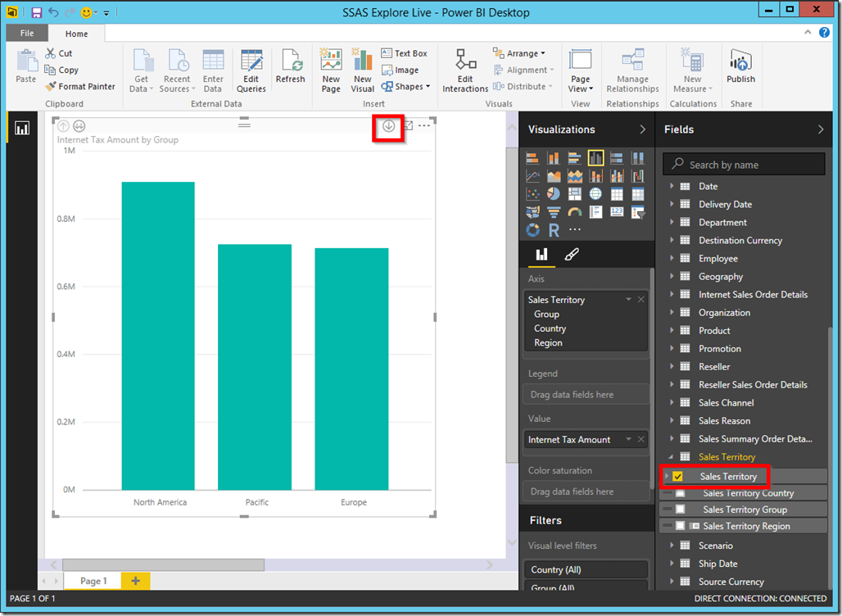
Task: Select the card visualization with 123
Action: 617,212
